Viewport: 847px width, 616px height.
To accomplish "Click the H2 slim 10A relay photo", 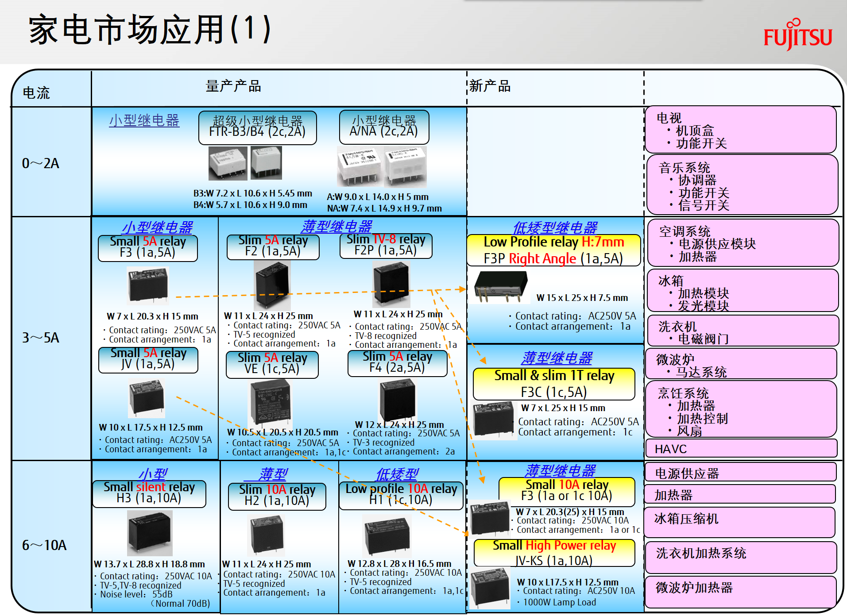I will (266, 535).
